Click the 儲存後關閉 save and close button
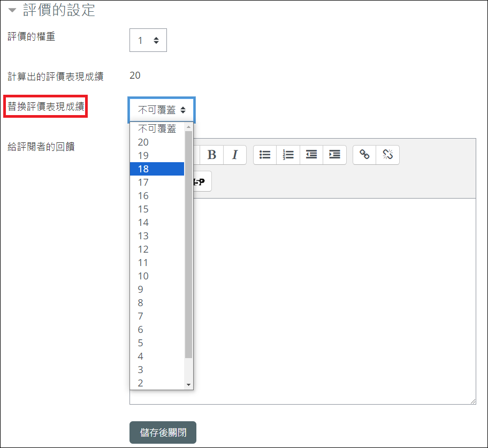Image resolution: width=488 pixels, height=448 pixels. coord(163,432)
